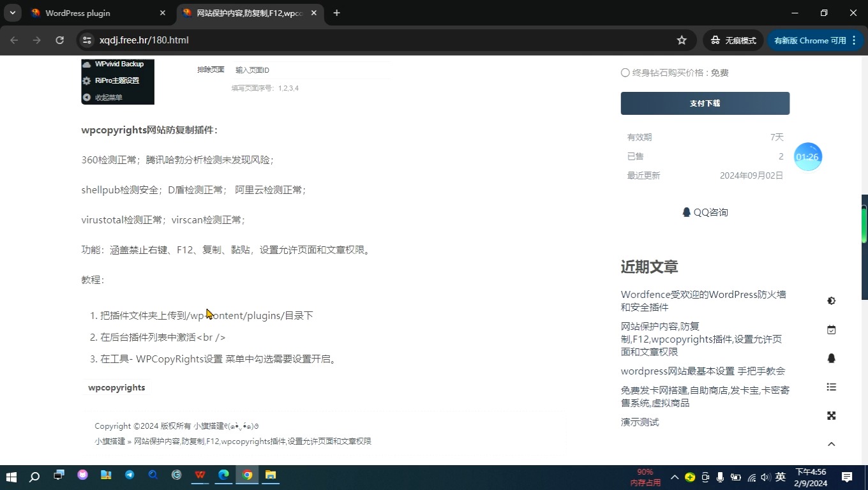The height and width of the screenshot is (490, 868).
Task: Click the back-to-top chevron
Action: click(831, 443)
